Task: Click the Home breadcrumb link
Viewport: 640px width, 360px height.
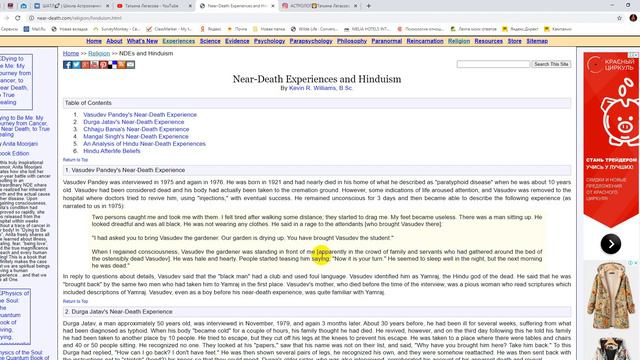Action: pos(71,53)
